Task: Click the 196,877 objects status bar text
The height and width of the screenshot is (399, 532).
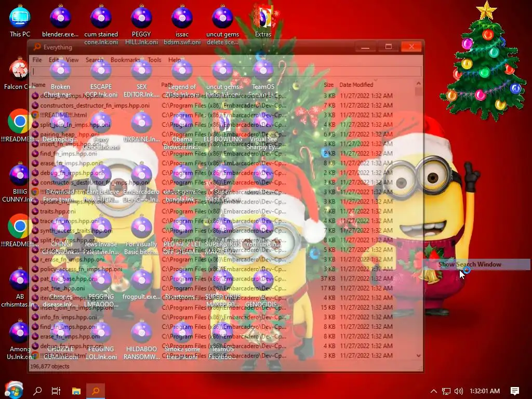Action: pos(50,366)
